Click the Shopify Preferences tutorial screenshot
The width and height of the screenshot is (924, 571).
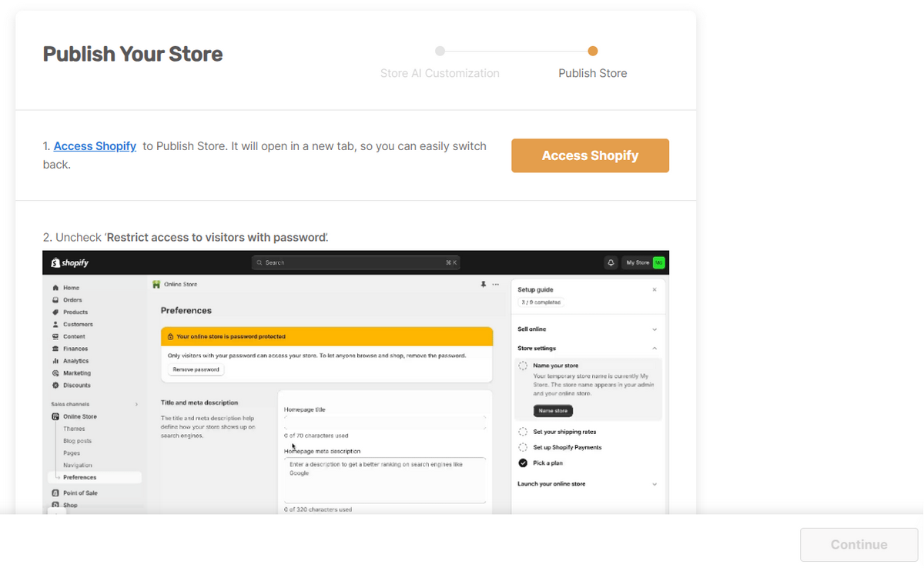point(356,382)
